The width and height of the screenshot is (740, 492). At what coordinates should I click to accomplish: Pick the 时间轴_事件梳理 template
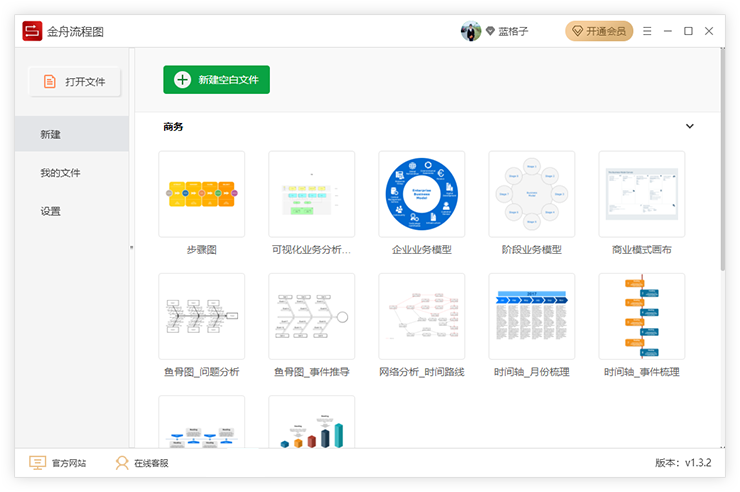click(x=641, y=316)
